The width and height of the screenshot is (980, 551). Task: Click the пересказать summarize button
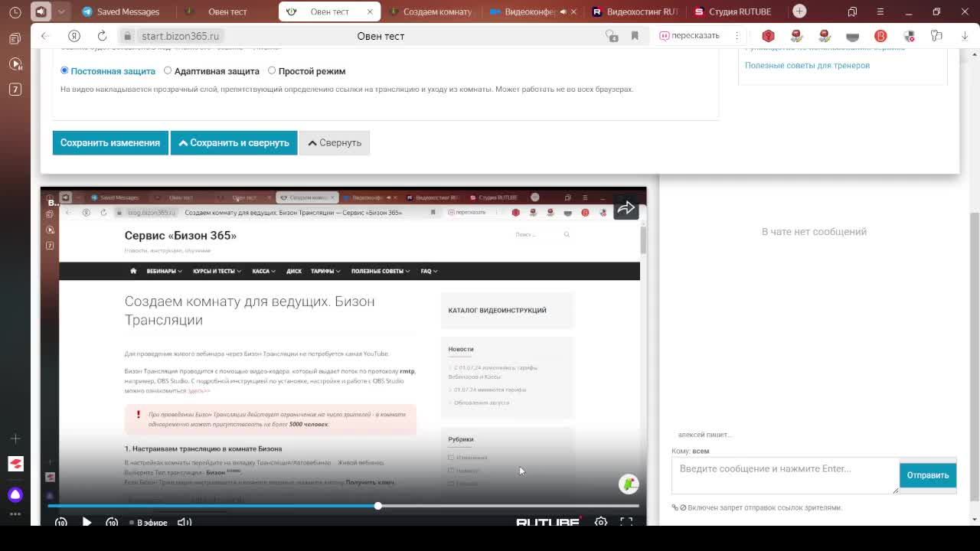[689, 36]
